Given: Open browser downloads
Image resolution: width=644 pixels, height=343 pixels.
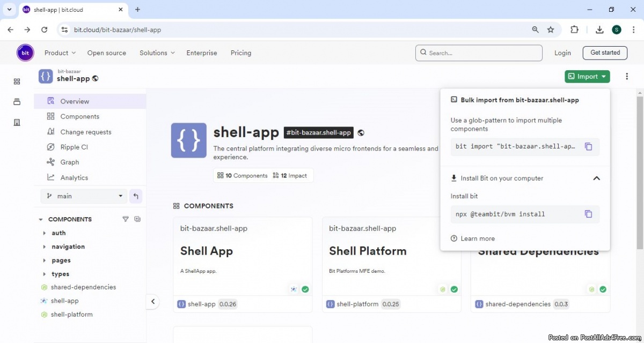Looking at the screenshot, I should (x=600, y=30).
